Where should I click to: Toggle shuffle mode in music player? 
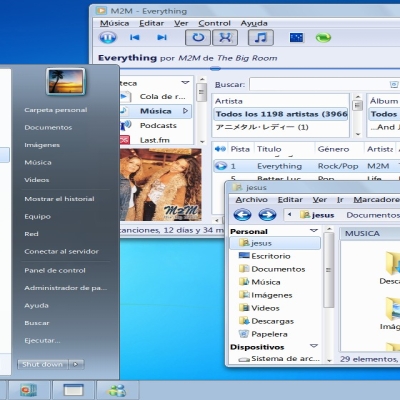coord(225,37)
